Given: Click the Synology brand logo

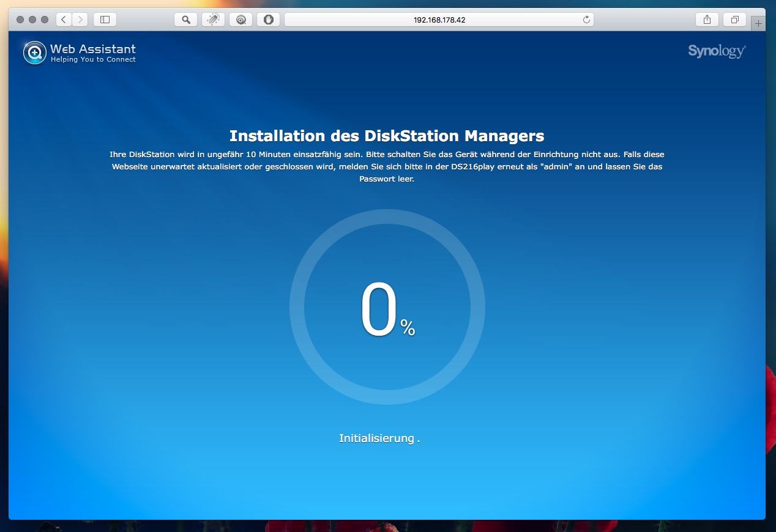Looking at the screenshot, I should [717, 51].
